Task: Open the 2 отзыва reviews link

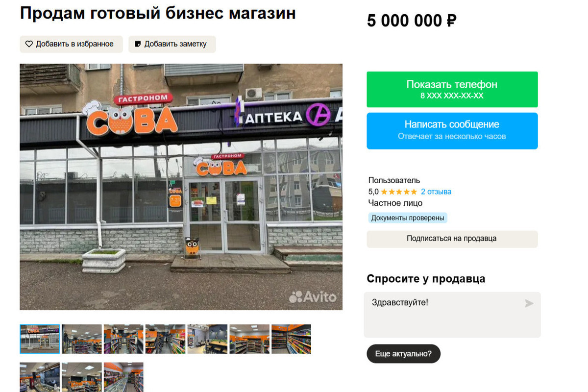Action: click(x=436, y=192)
